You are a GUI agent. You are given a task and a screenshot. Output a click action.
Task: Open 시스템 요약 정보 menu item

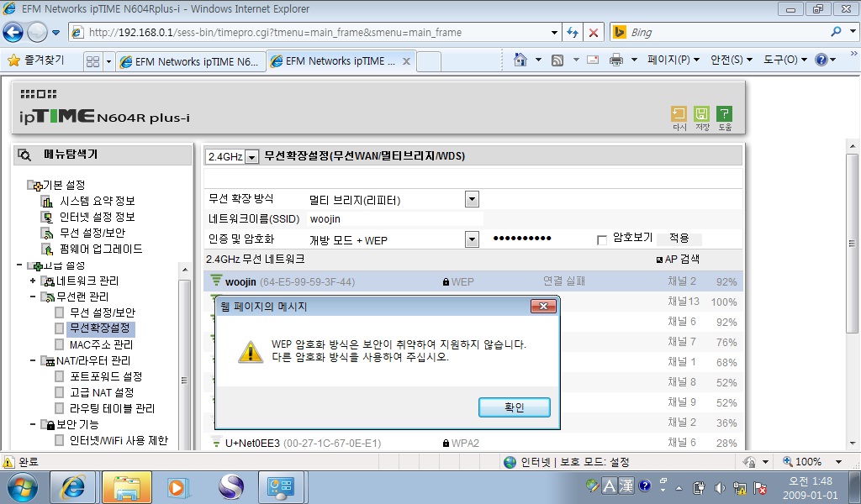click(x=98, y=202)
